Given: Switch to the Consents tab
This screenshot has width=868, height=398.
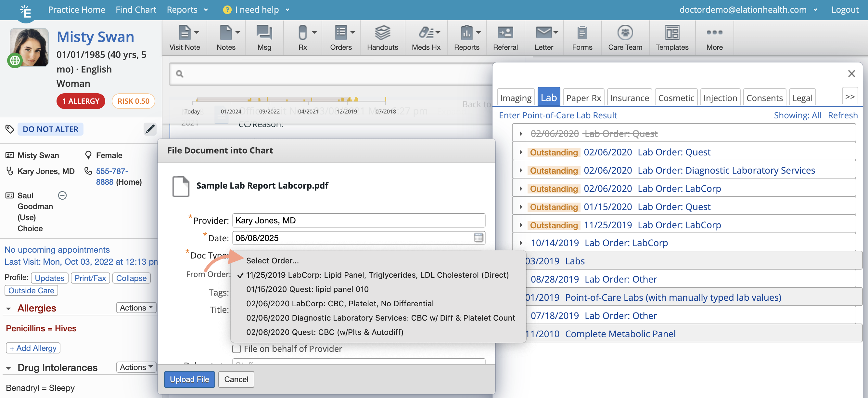Looking at the screenshot, I should [764, 98].
